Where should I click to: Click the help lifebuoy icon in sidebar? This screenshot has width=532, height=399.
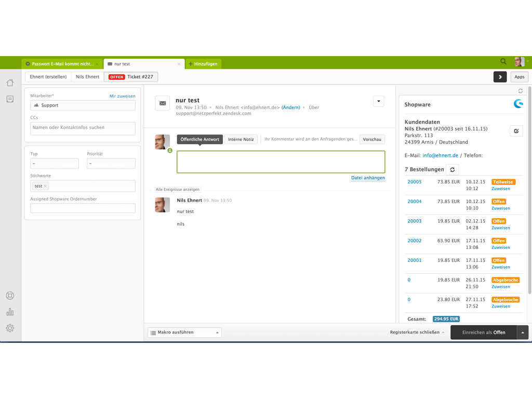click(x=10, y=296)
